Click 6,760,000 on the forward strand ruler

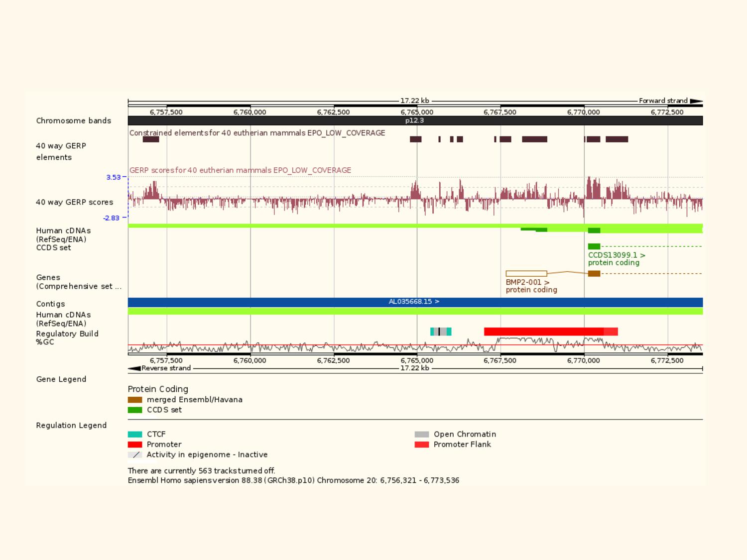pyautogui.click(x=250, y=112)
